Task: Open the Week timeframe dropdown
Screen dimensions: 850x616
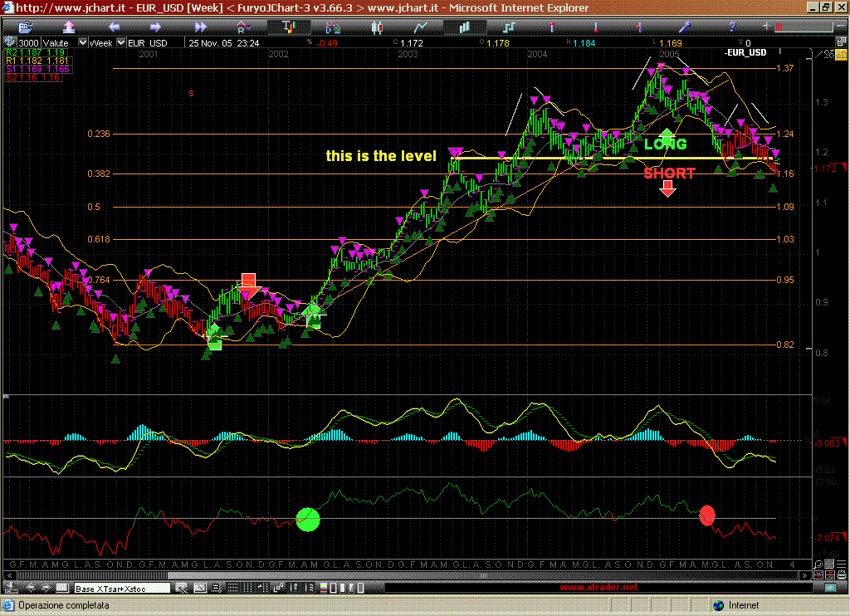Action: (121, 42)
